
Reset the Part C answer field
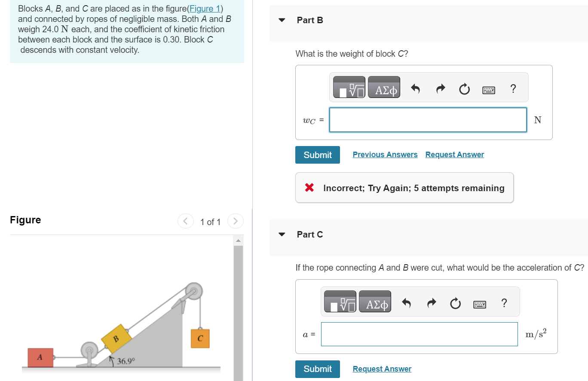pos(455,303)
